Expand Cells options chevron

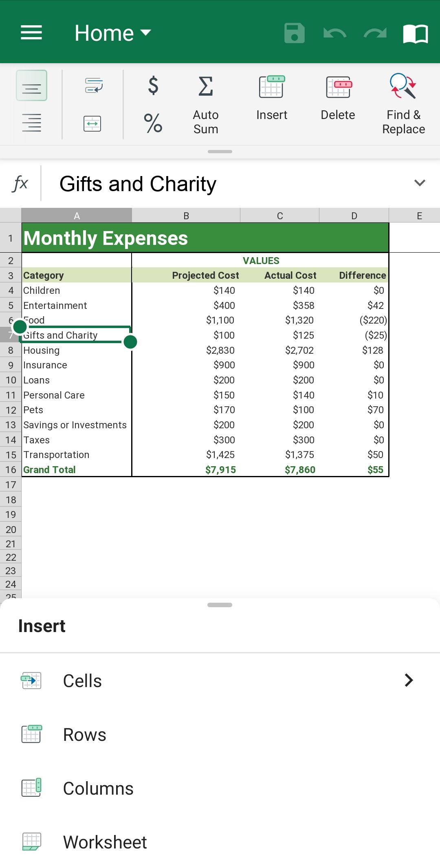tap(409, 680)
